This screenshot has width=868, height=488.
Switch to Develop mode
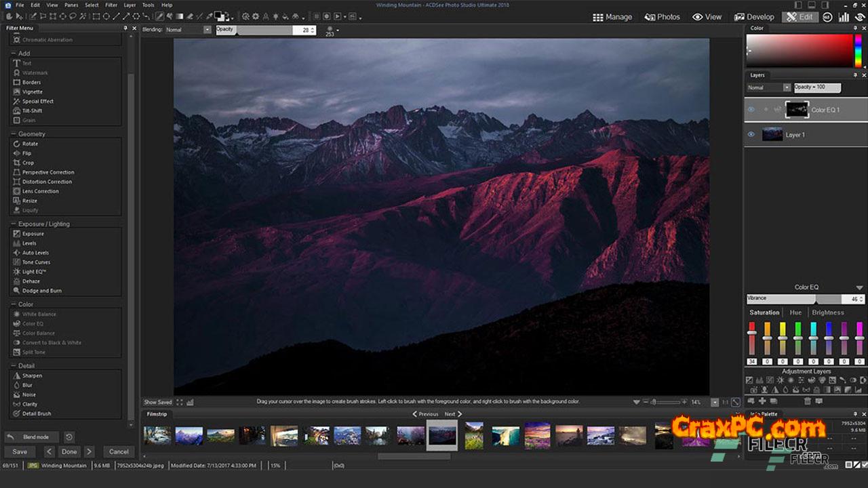tap(754, 17)
